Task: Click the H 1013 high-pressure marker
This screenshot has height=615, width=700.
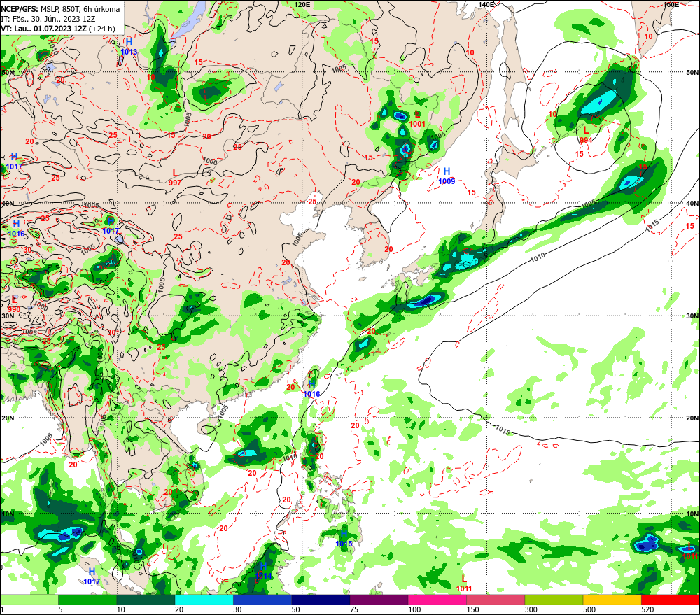Action: pyautogui.click(x=129, y=46)
